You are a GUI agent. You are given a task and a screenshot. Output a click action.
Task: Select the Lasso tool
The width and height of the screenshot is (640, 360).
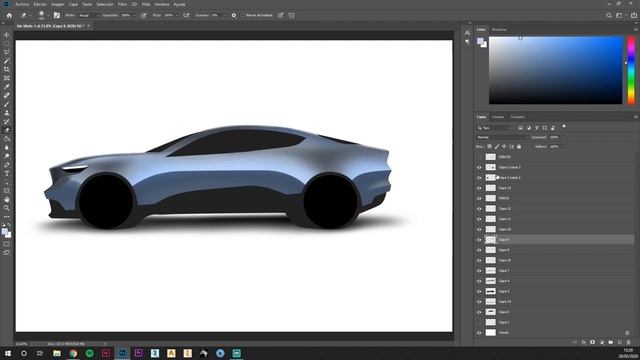point(7,52)
